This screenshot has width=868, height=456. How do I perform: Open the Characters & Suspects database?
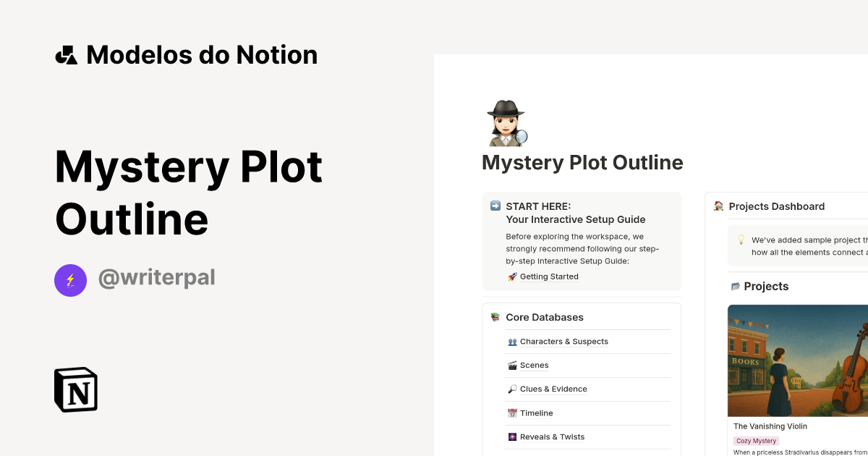click(564, 341)
